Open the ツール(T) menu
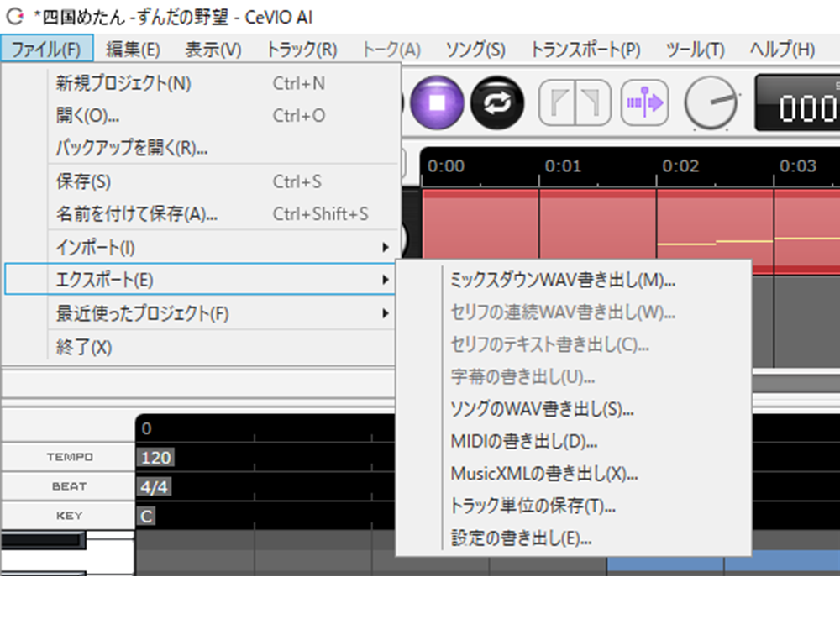 [695, 50]
